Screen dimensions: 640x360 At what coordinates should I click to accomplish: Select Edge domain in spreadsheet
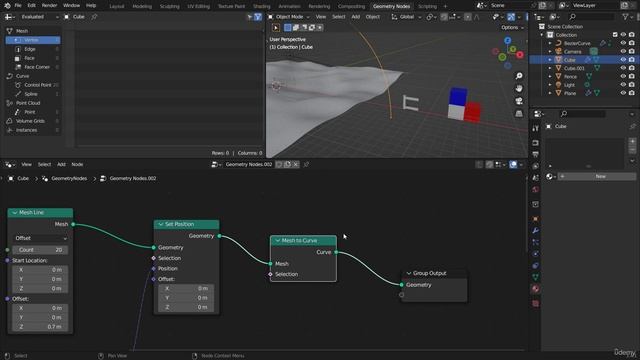tap(33, 49)
